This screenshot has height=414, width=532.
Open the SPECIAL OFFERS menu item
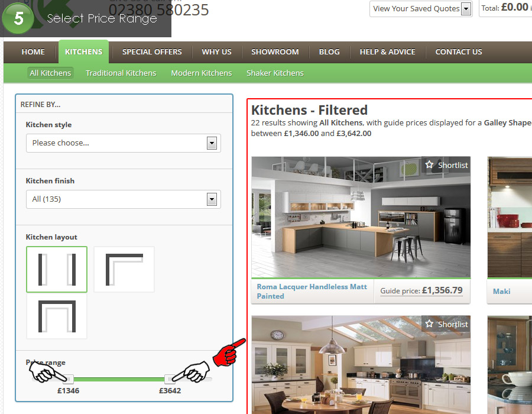pyautogui.click(x=152, y=52)
